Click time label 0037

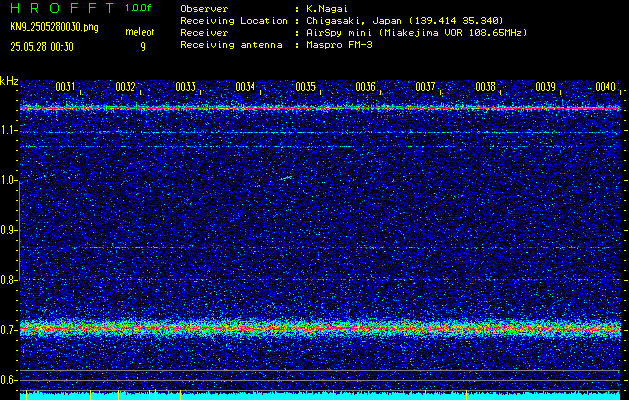[425, 87]
